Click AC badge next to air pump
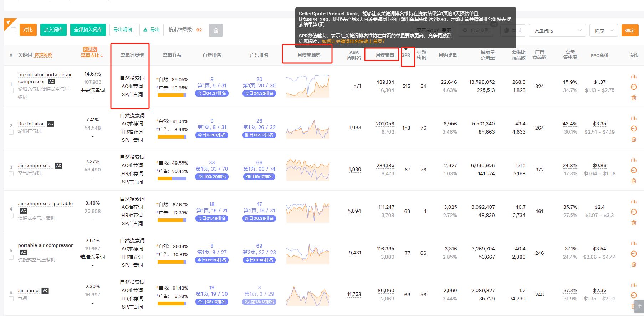Viewport: 644px width, 316px height. (x=45, y=291)
